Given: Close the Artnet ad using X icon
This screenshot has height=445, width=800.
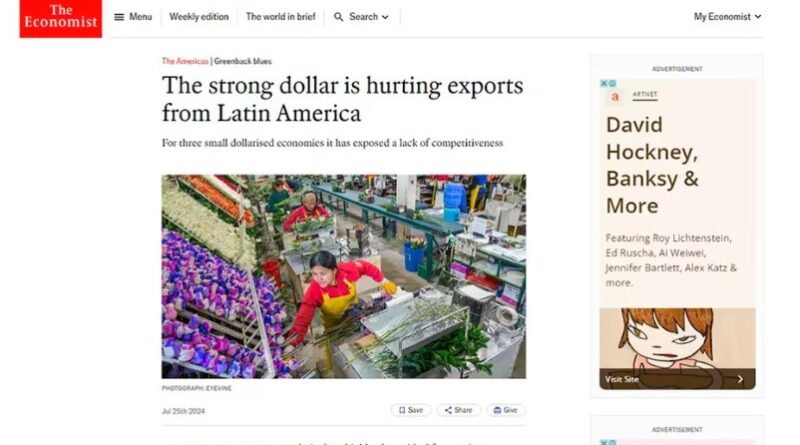Looking at the screenshot, I should point(604,83).
